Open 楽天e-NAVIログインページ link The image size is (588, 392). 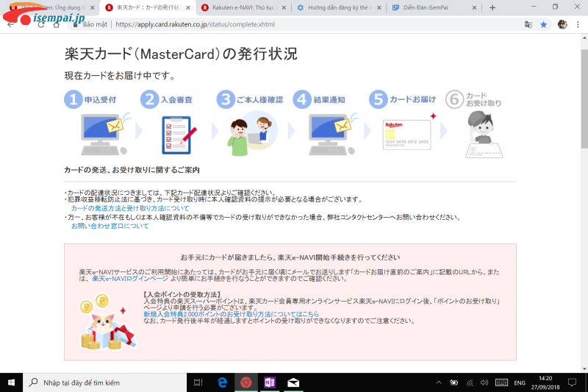click(x=130, y=279)
